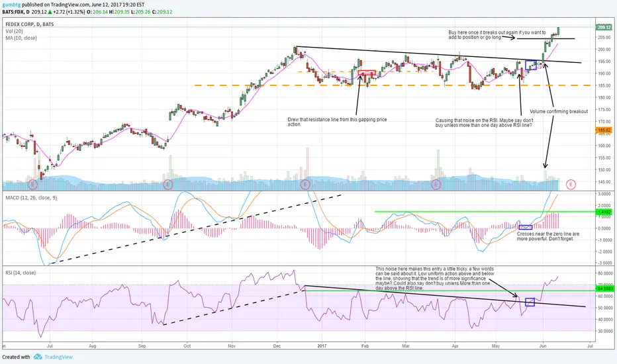The image size is (617, 364).
Task: Click the Nov label on the time axis
Action: click(x=232, y=346)
